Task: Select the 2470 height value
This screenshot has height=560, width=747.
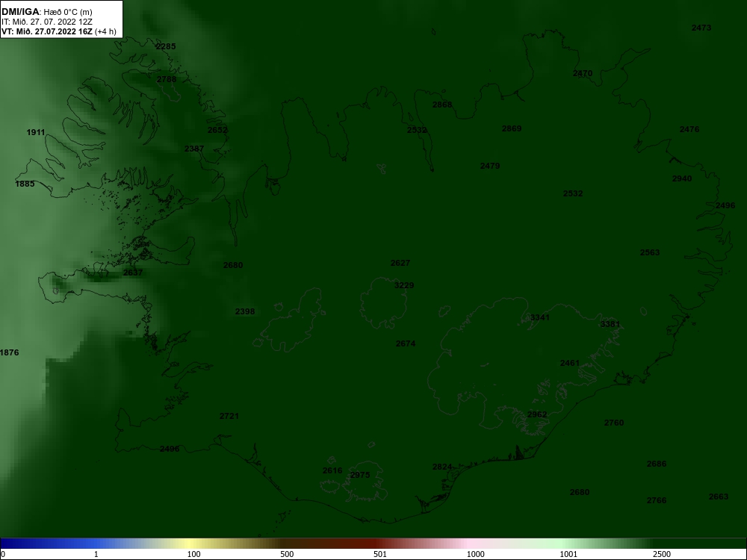Action: (583, 73)
